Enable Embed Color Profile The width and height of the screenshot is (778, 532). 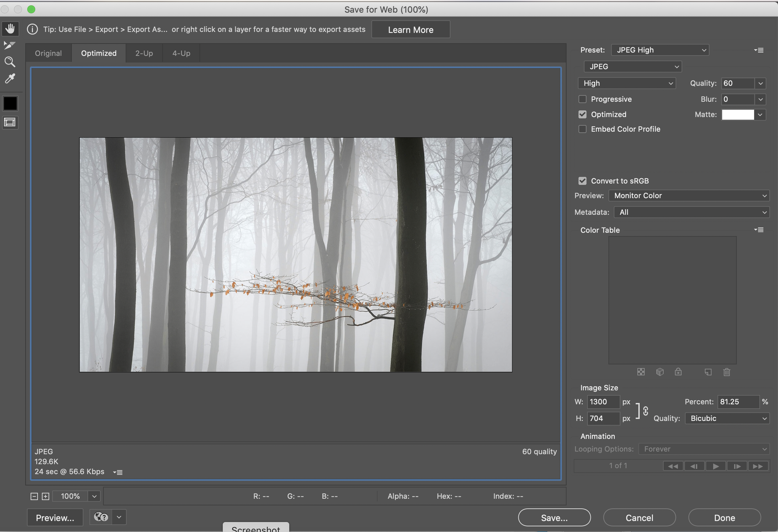583,129
